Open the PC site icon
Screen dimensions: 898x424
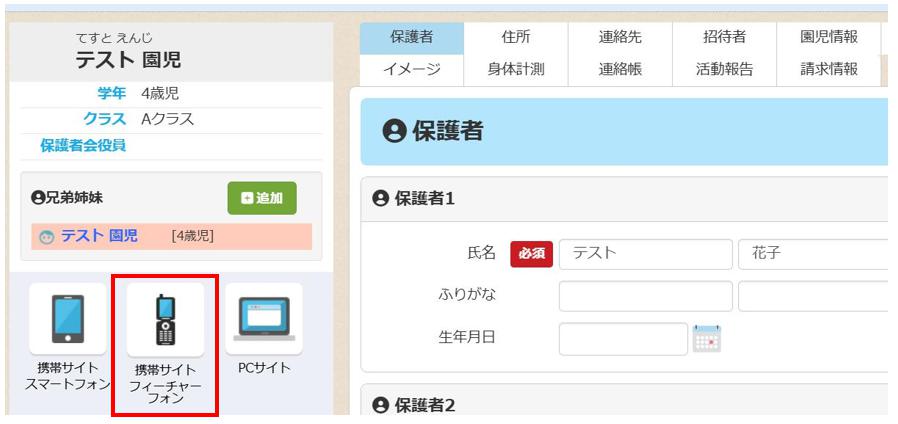pyautogui.click(x=263, y=320)
